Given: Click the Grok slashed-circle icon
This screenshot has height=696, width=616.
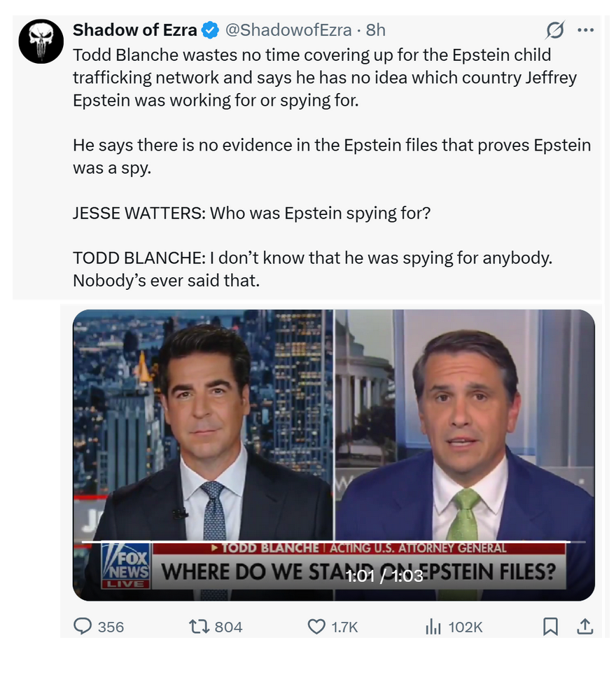Looking at the screenshot, I should [x=555, y=30].
